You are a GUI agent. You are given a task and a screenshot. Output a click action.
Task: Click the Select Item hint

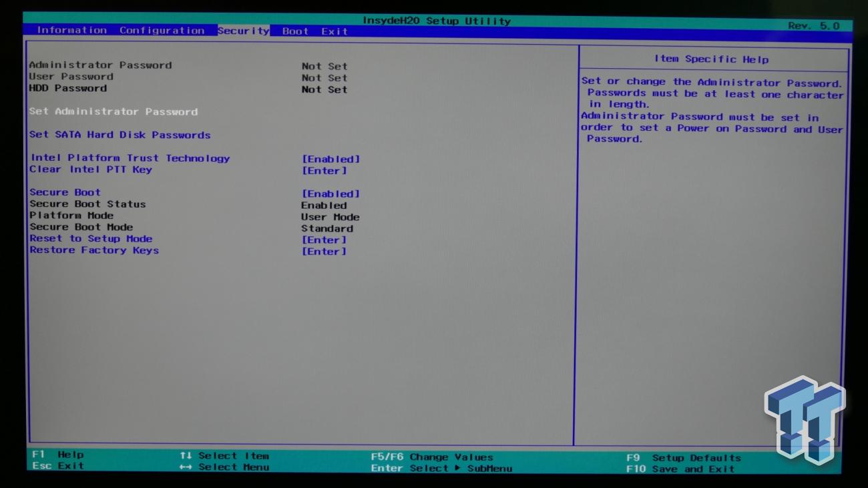click(x=224, y=456)
